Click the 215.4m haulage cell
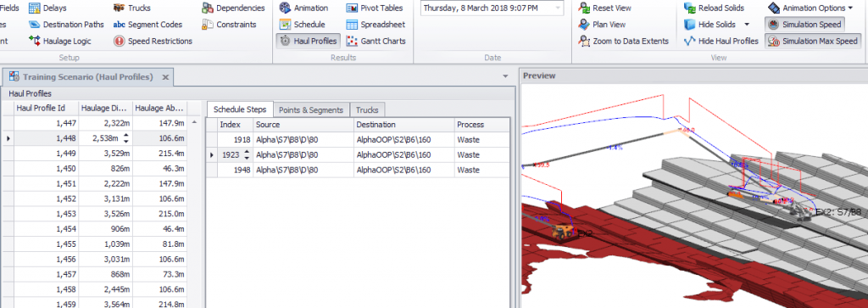 159,153
